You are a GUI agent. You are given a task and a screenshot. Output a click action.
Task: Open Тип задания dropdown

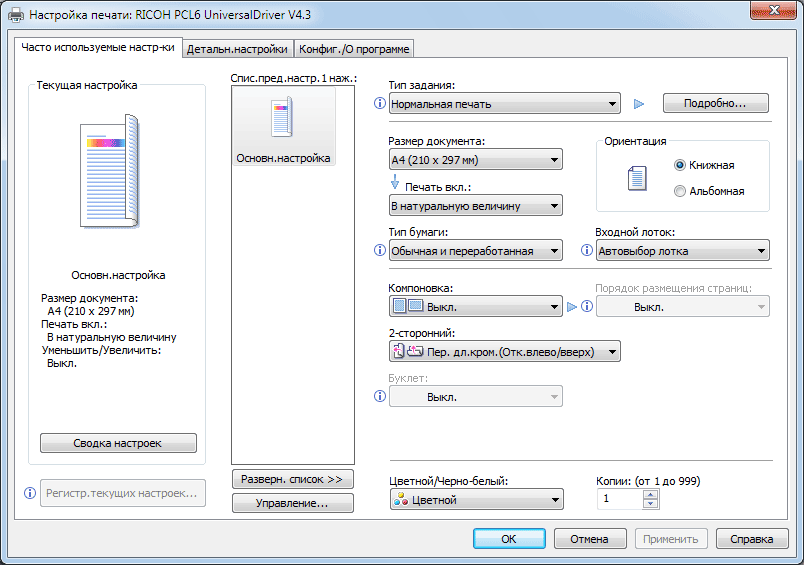coord(505,104)
